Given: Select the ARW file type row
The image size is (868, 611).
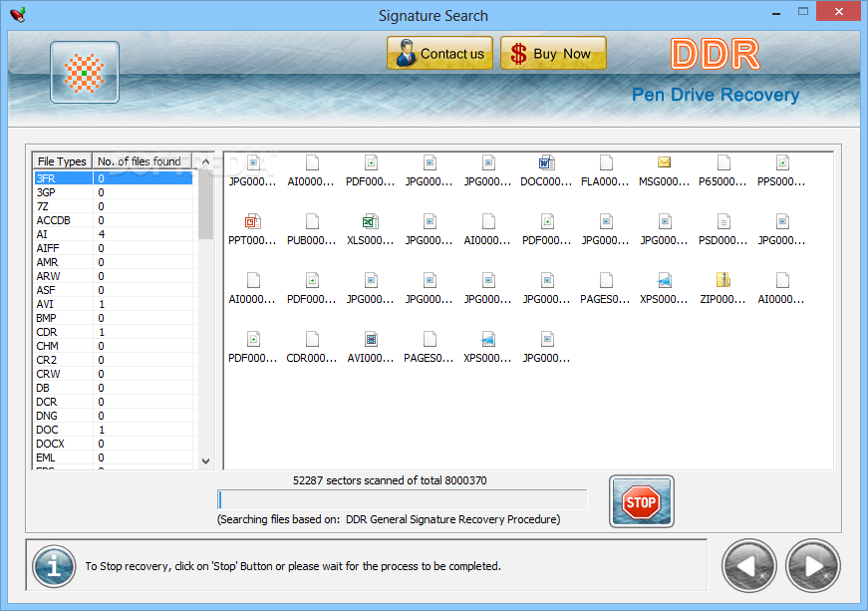Looking at the screenshot, I should [x=114, y=276].
